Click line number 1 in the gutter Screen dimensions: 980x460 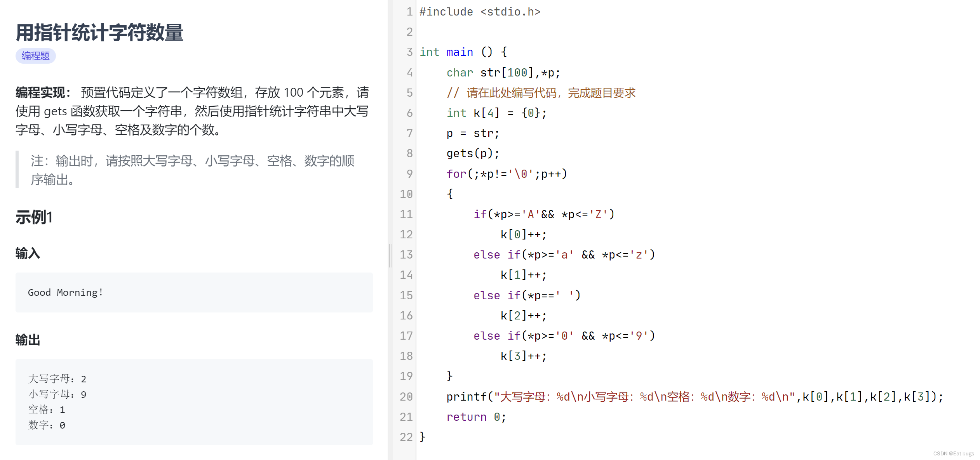409,12
